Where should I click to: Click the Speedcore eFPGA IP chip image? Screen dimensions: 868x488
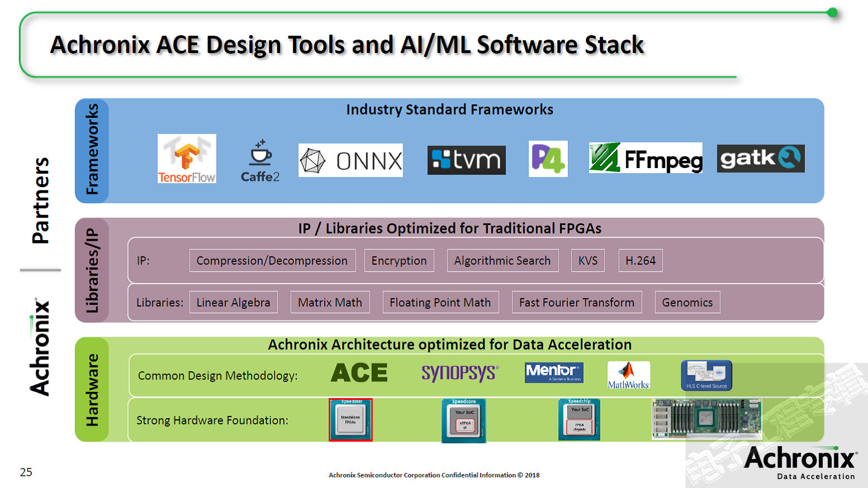[x=464, y=421]
